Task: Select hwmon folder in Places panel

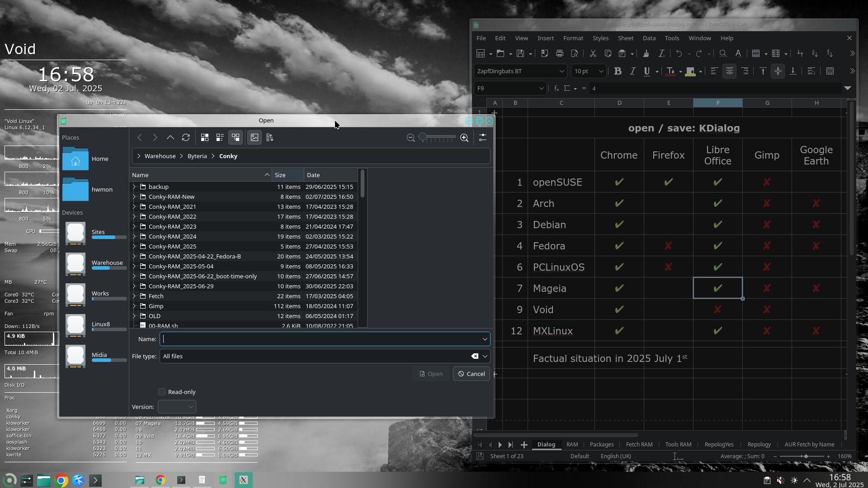Action: (94, 189)
